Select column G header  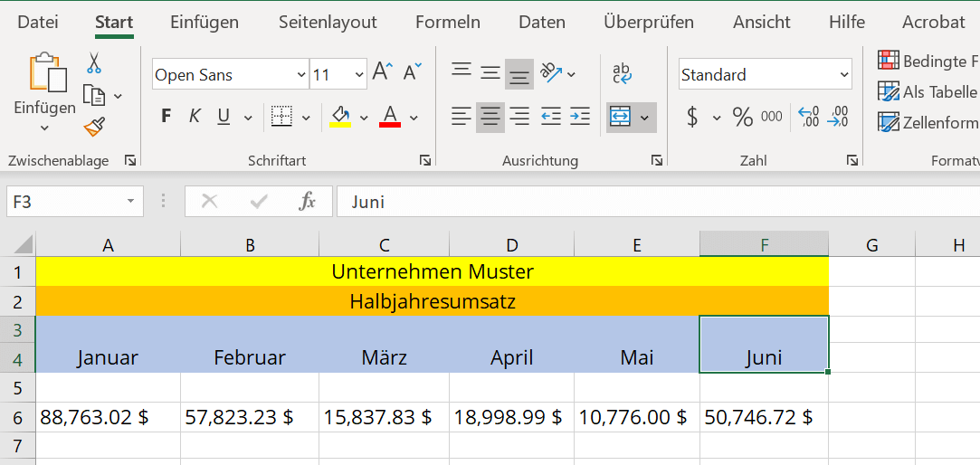[x=872, y=246]
